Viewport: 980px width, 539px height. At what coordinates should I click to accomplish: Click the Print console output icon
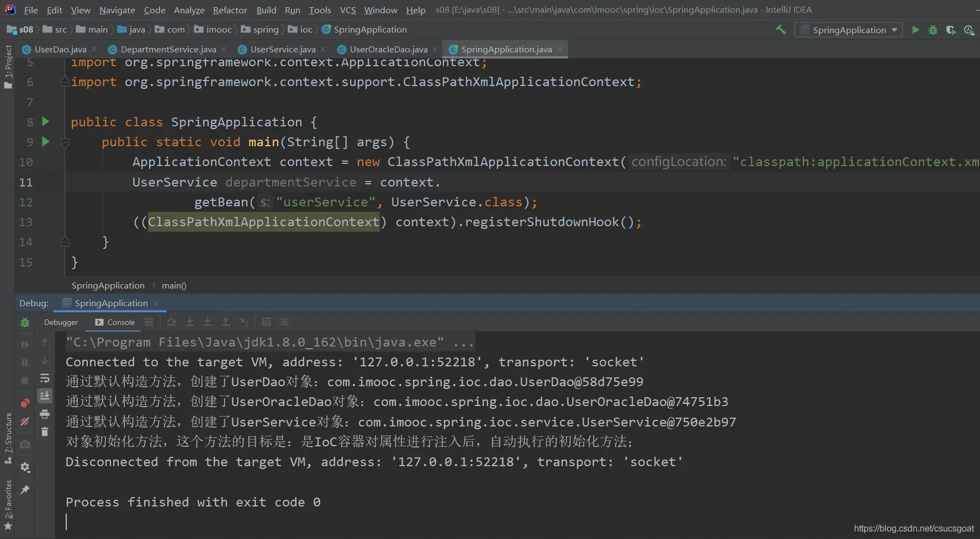[45, 414]
